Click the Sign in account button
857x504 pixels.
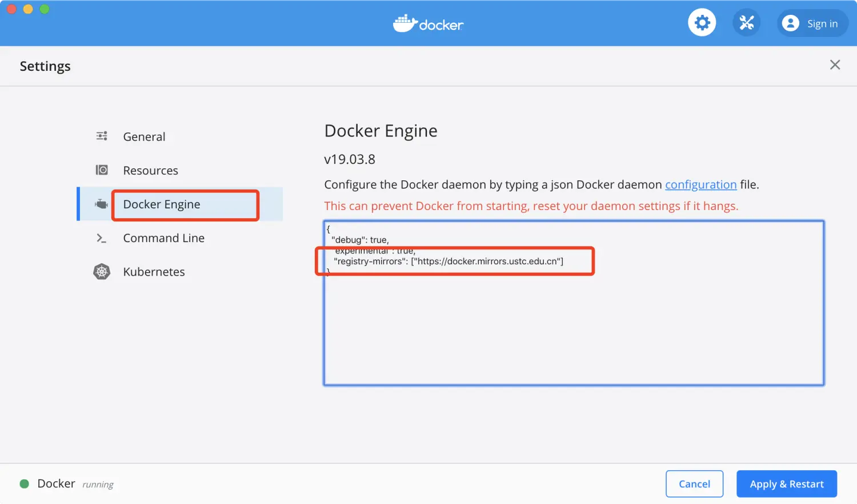tap(812, 23)
